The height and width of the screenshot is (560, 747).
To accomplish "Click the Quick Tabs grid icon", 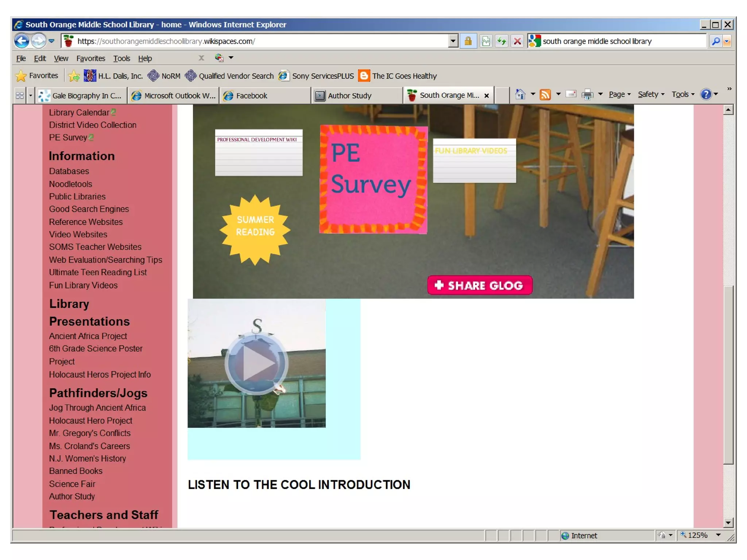I will click(x=20, y=96).
